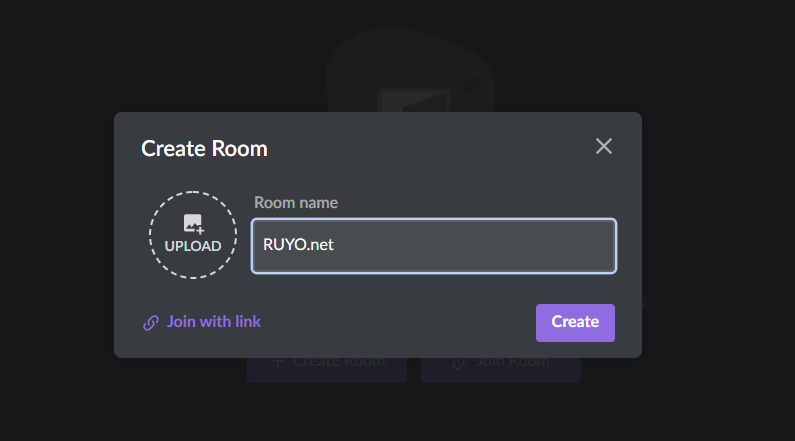Click the add-image icon above UPLOAD
Image resolution: width=795 pixels, height=441 pixels.
coord(193,224)
